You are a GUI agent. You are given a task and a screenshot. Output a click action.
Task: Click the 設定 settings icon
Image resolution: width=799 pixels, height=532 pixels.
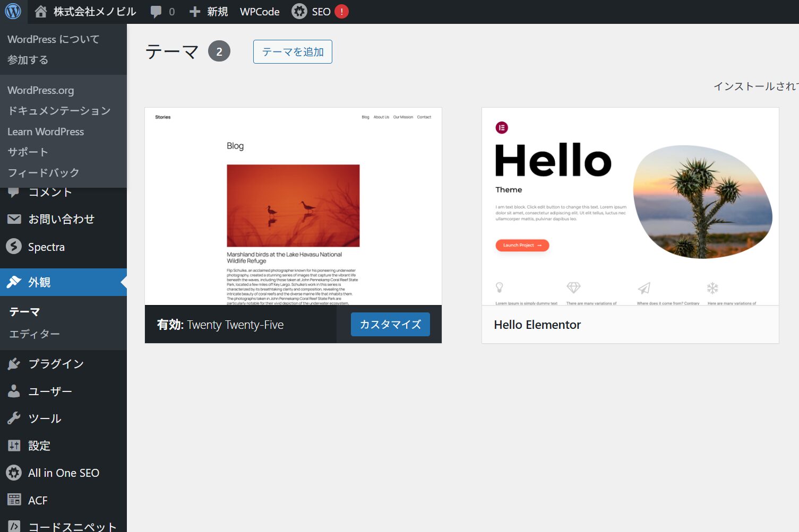tap(14, 446)
